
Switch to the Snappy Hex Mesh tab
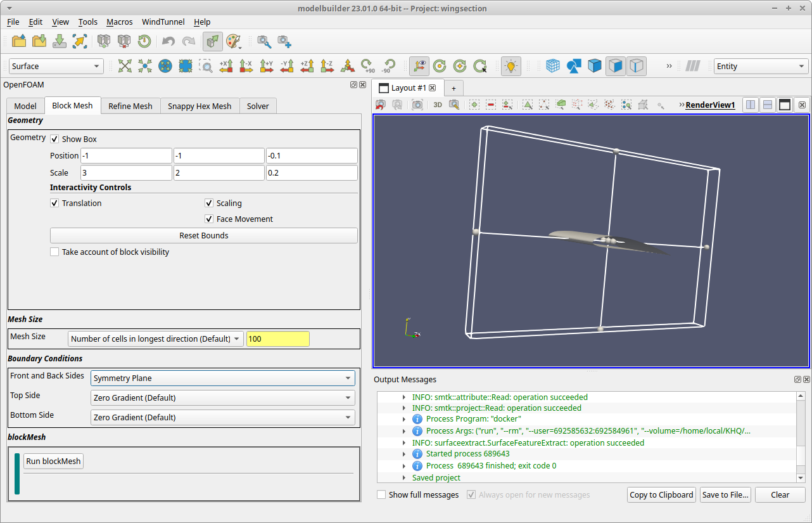coord(200,106)
